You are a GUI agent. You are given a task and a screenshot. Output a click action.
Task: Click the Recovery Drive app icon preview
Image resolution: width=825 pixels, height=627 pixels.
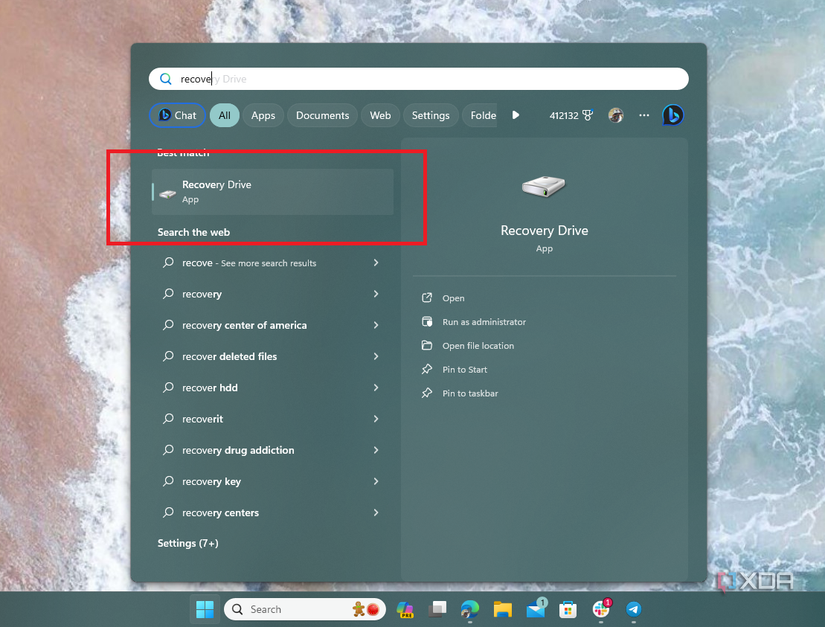point(544,186)
